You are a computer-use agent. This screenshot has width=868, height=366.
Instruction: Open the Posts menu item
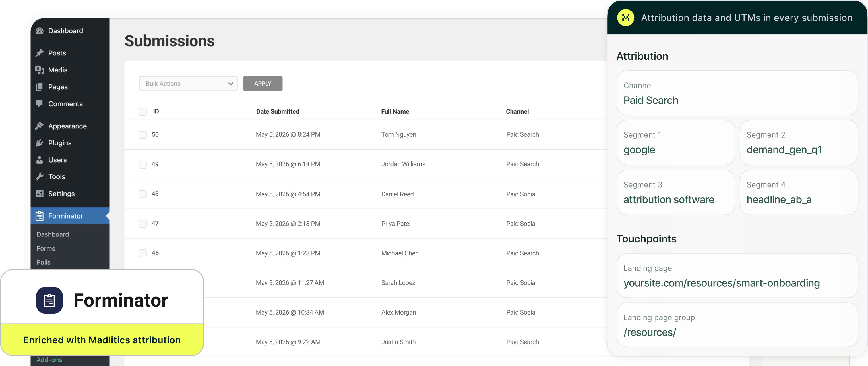pyautogui.click(x=70, y=53)
